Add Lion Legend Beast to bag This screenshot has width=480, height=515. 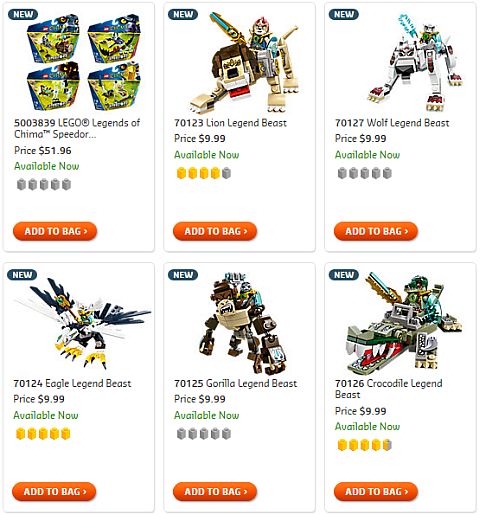[x=215, y=231]
